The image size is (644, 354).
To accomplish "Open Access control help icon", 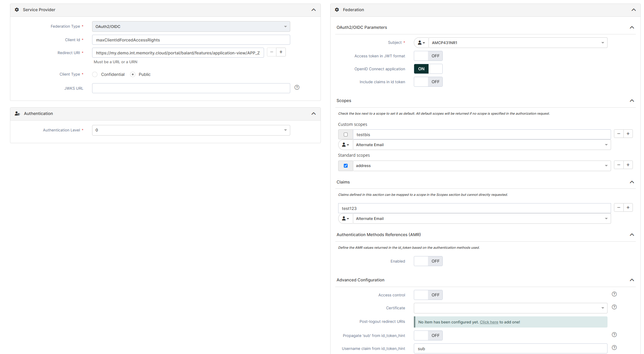I will click(614, 294).
